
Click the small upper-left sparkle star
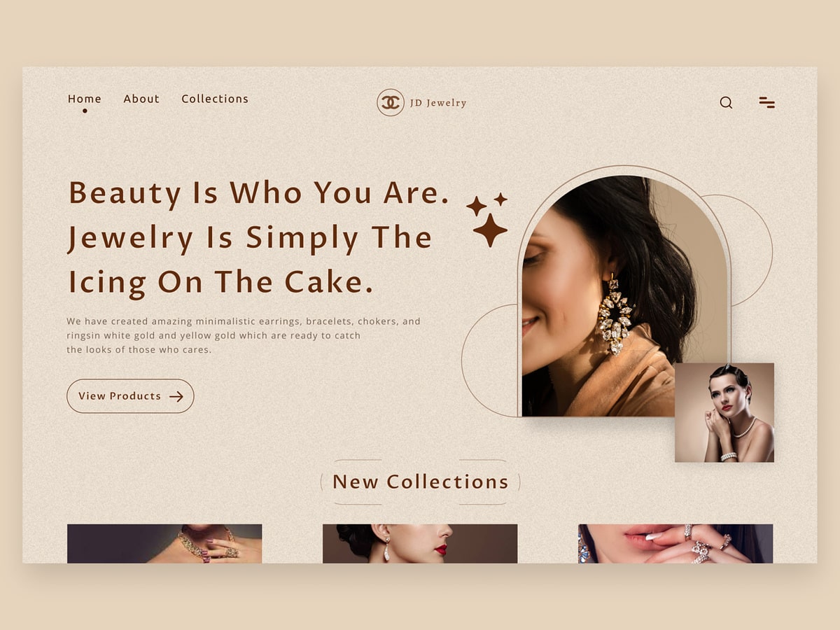[x=476, y=206]
